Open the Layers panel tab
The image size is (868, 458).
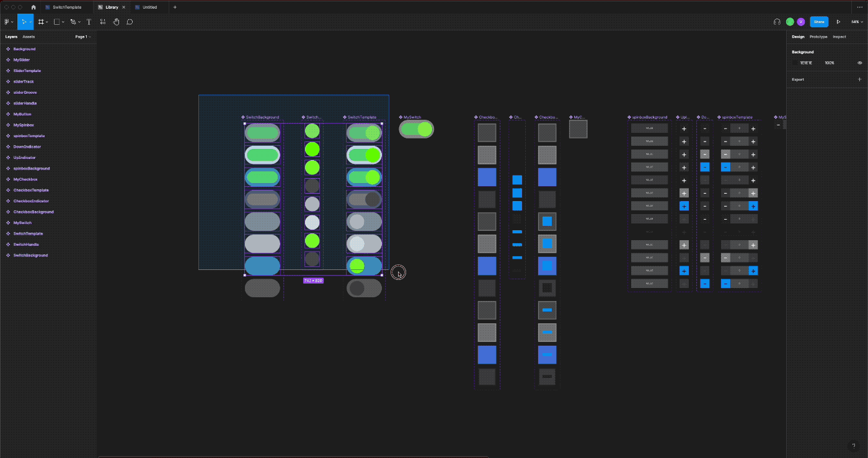pyautogui.click(x=11, y=37)
